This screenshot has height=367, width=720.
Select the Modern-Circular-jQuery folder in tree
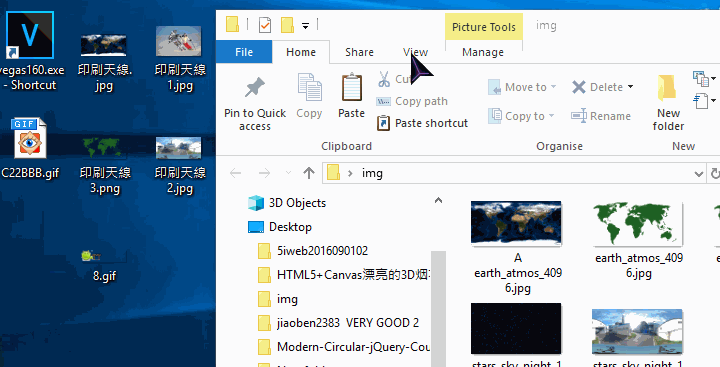point(343,347)
